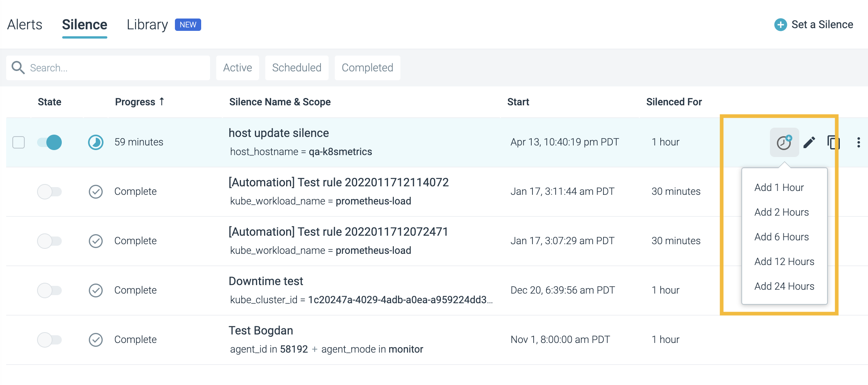Click the Silence Name & Scope header

click(x=280, y=102)
